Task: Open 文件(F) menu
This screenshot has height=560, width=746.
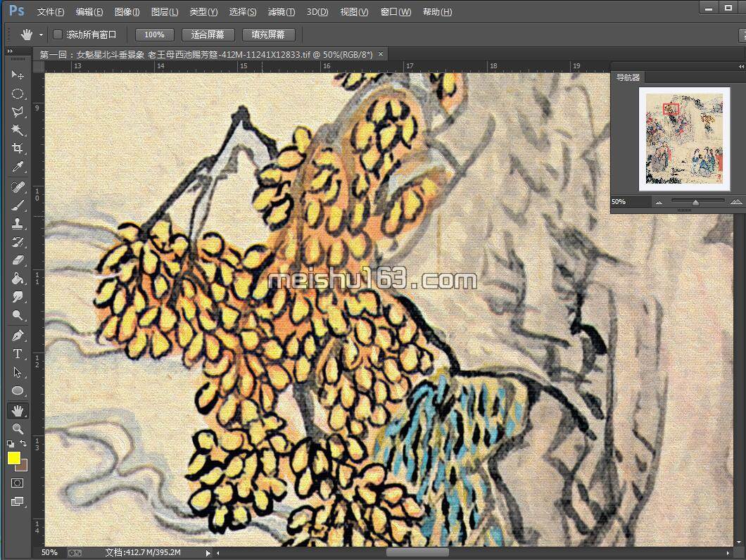Action: 51,11
